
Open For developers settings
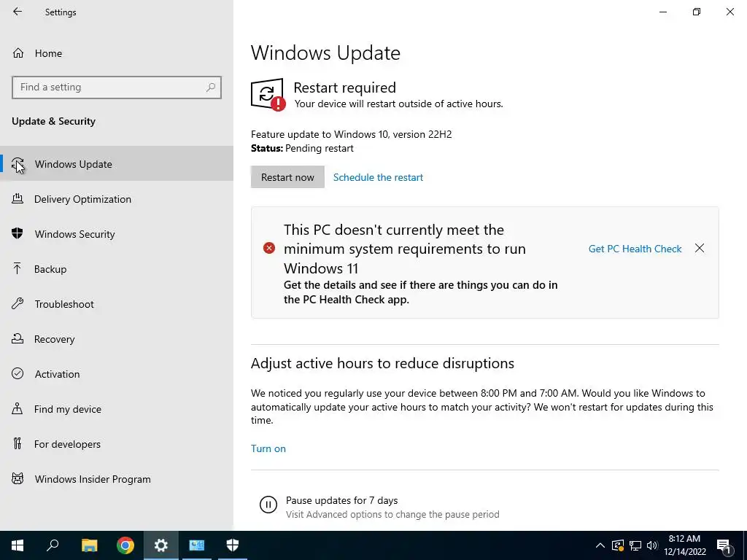point(117,444)
